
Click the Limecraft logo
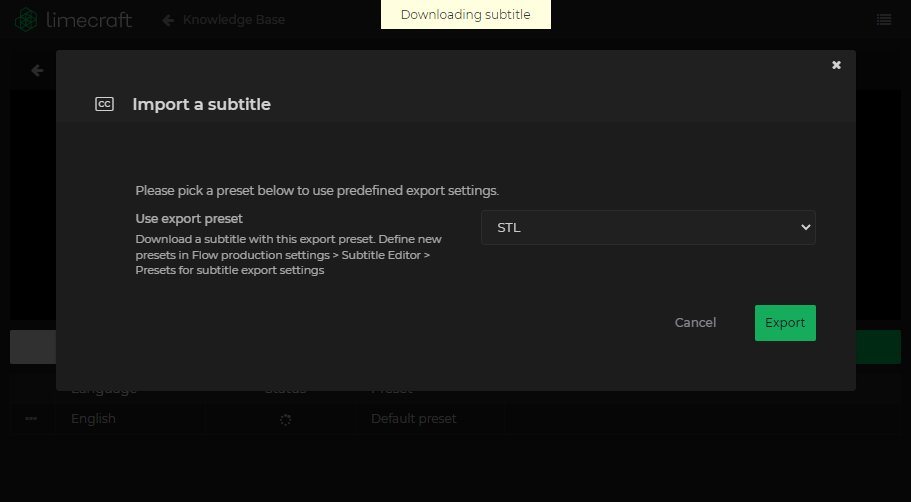tap(73, 20)
